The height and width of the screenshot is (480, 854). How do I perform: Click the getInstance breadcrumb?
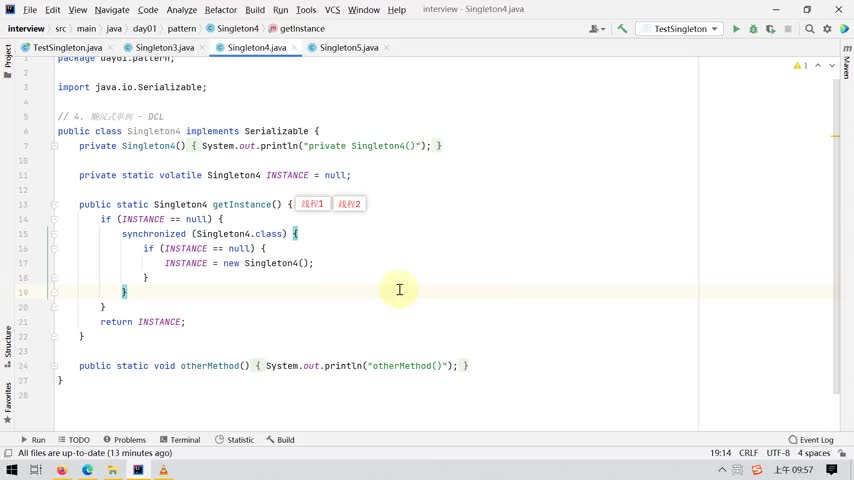click(297, 29)
